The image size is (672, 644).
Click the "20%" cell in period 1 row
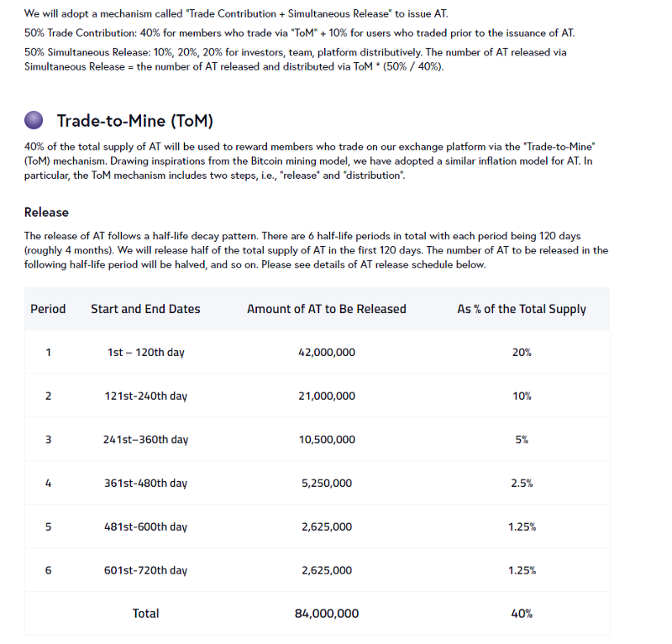tap(521, 353)
